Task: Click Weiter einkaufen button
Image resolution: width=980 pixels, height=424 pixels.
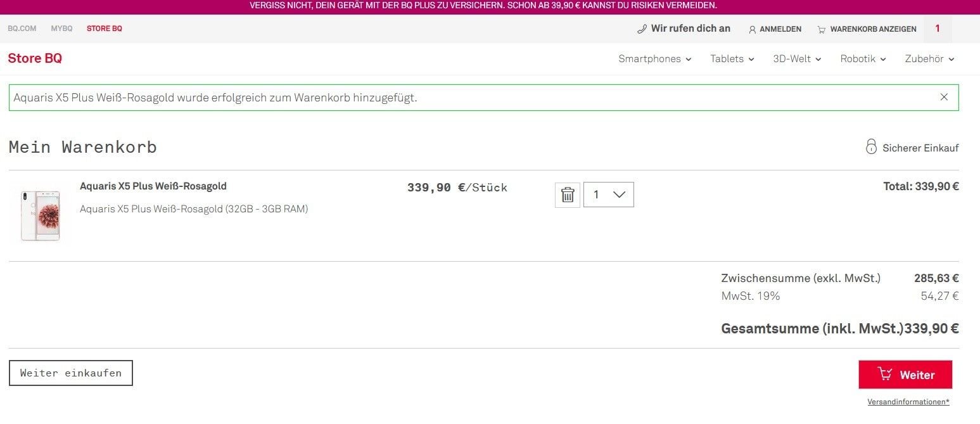Action: click(71, 373)
